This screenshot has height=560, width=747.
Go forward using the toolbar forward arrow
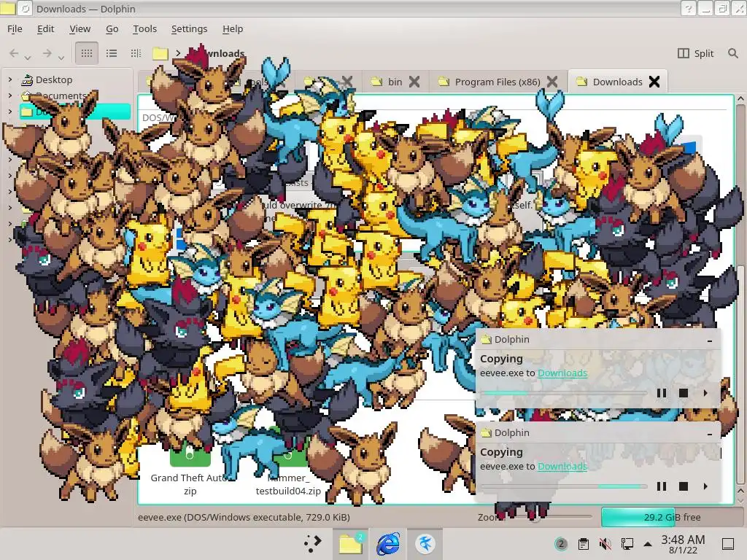(x=47, y=53)
